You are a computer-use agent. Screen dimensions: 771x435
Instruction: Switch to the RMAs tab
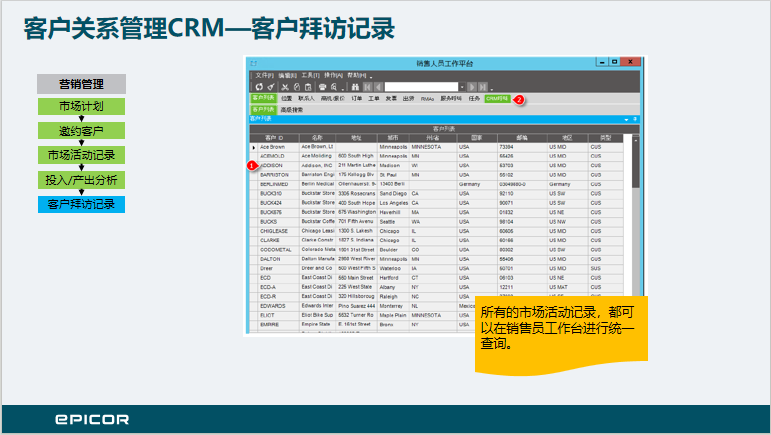(x=427, y=99)
